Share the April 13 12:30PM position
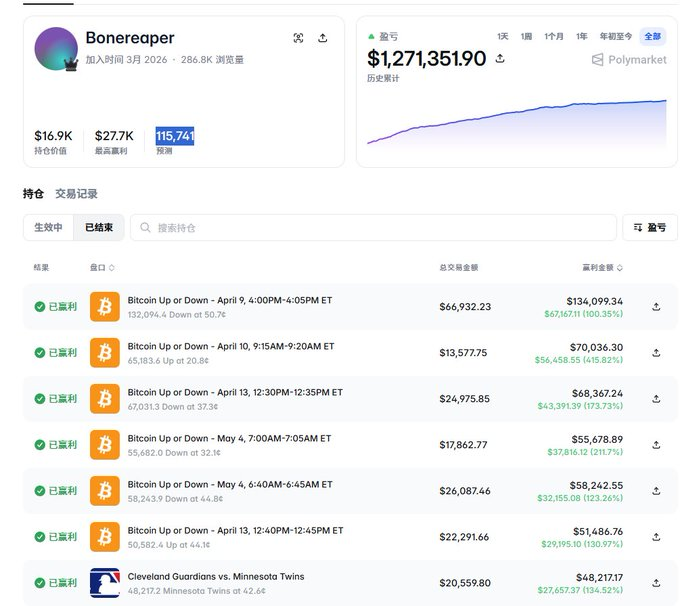The height and width of the screenshot is (606, 680). [656, 399]
